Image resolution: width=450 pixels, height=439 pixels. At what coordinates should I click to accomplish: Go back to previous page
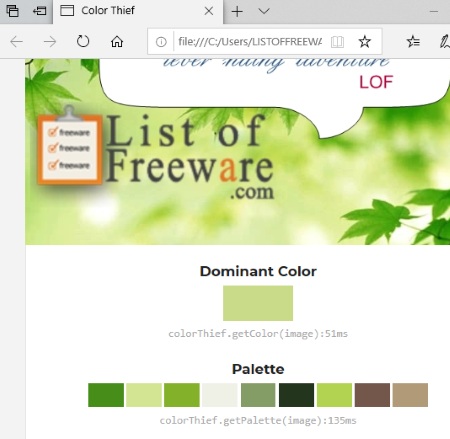pyautogui.click(x=16, y=42)
